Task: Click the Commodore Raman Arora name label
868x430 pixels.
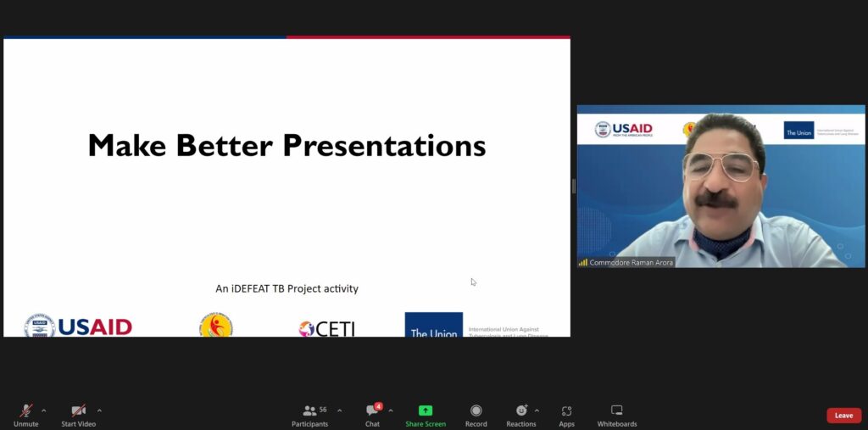Action: [632, 263]
